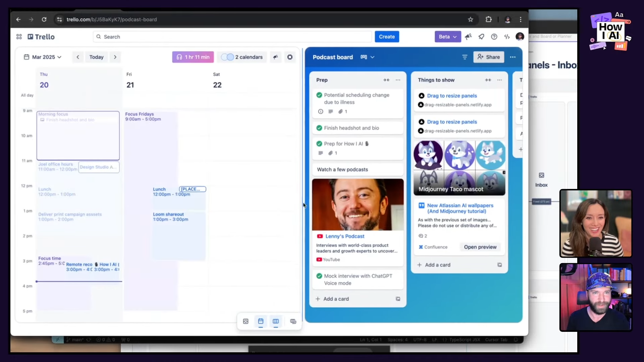Screen dimensions: 644x362
Task: Click the Inbox view icon in bottom toolbar
Action: coord(246,321)
